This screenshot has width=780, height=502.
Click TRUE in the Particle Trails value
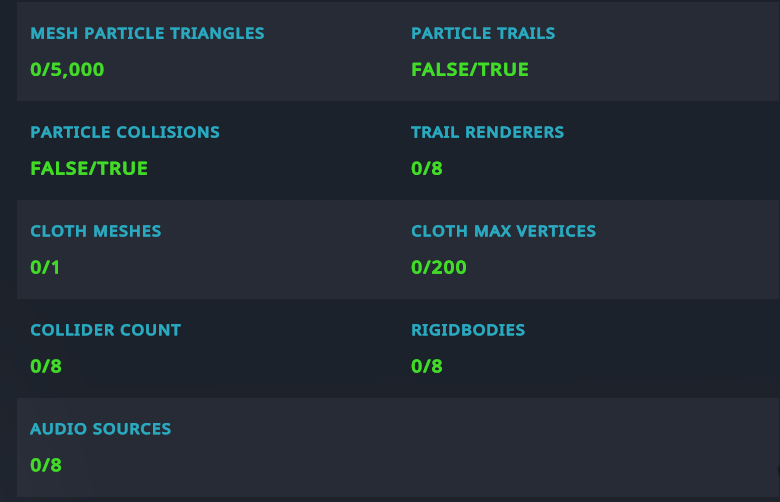[505, 70]
